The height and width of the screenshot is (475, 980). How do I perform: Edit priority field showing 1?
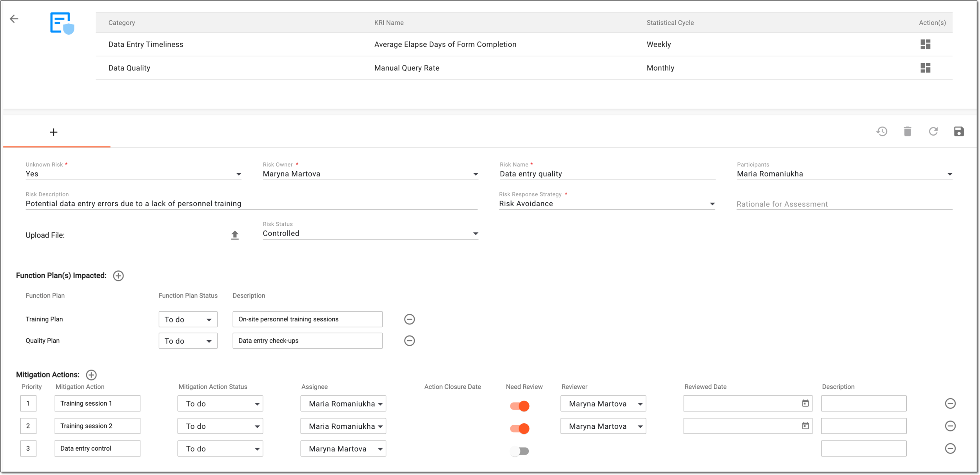28,404
